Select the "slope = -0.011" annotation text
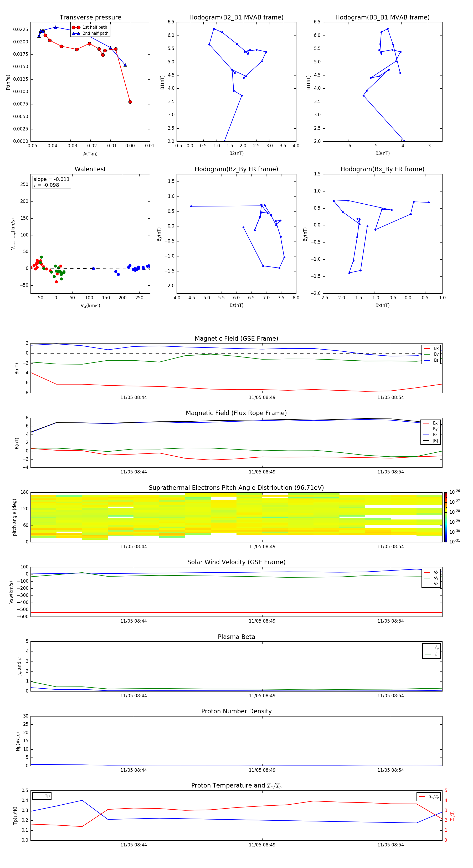Image resolution: width=473 pixels, height=868 pixels. pyautogui.click(x=52, y=179)
